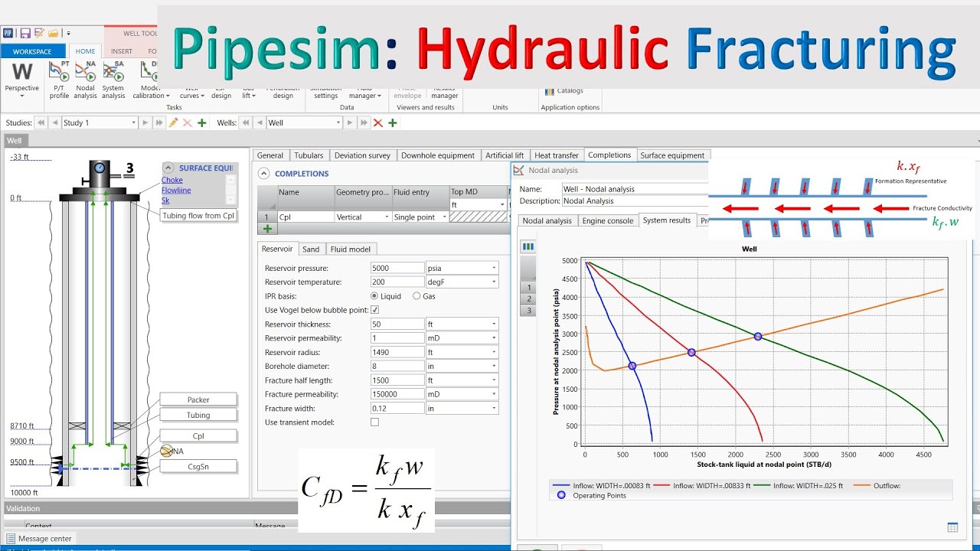Open the Insert ribbon tab
This screenshot has width=980, height=551.
pos(122,51)
